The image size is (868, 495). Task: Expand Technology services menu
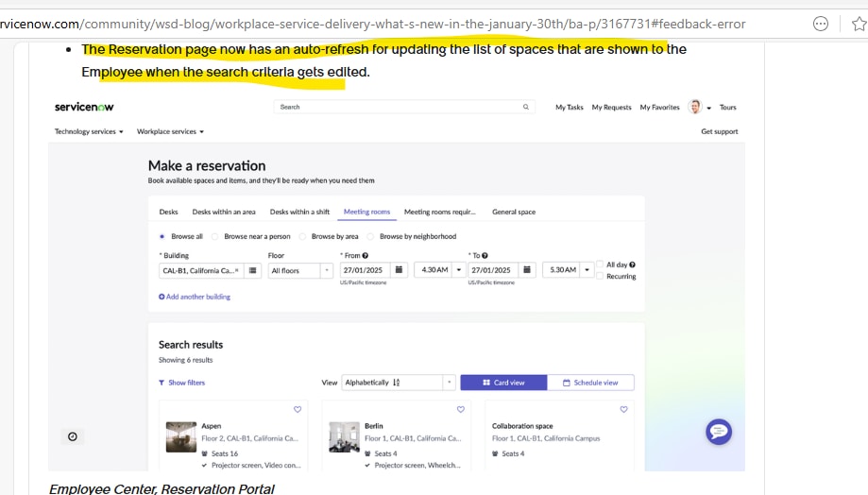click(x=89, y=131)
